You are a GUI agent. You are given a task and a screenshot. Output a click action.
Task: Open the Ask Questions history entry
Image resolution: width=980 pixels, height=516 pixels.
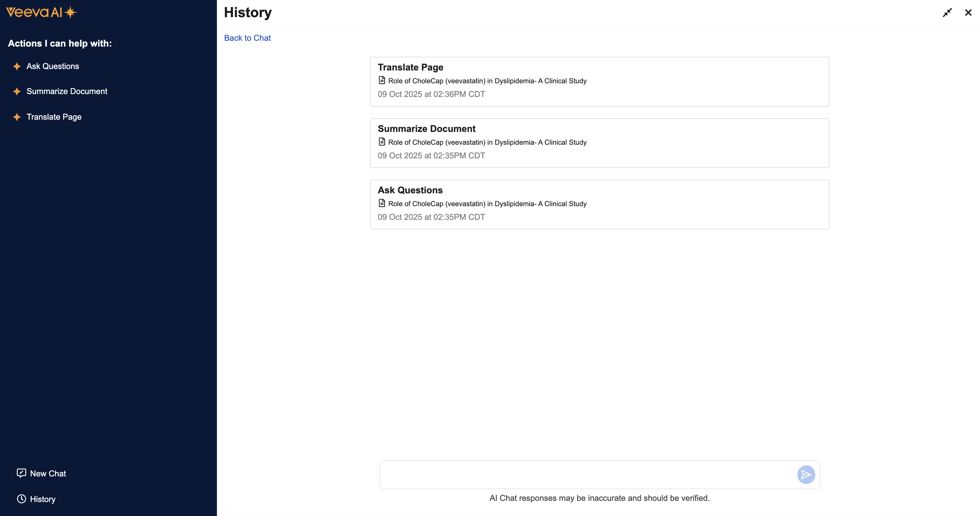(599, 204)
